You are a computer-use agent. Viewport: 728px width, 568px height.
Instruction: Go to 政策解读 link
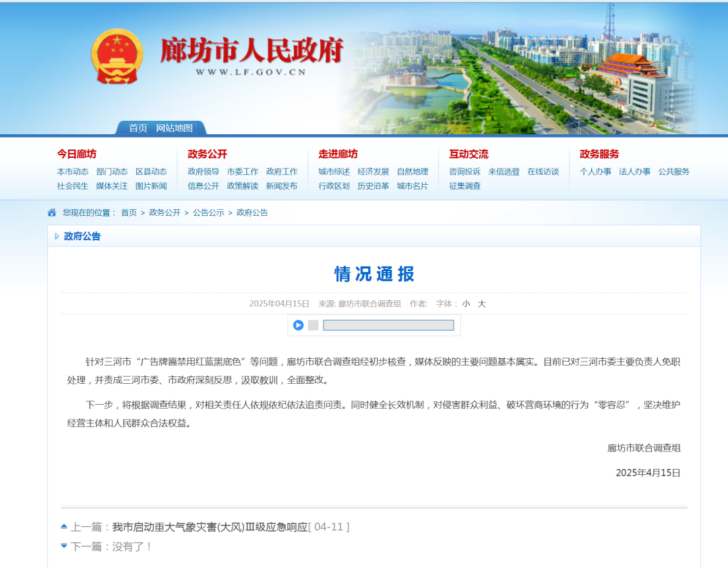tap(243, 186)
